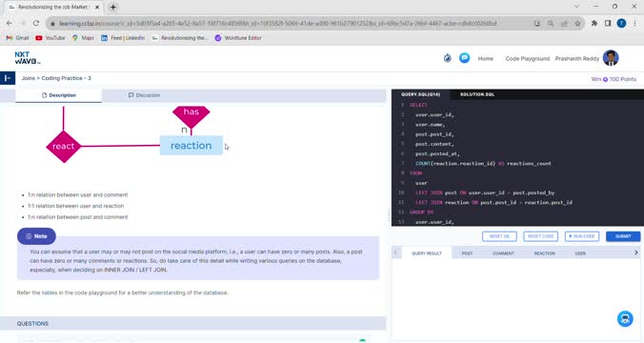
Task: Open the timer icon in header
Action: tap(448, 58)
